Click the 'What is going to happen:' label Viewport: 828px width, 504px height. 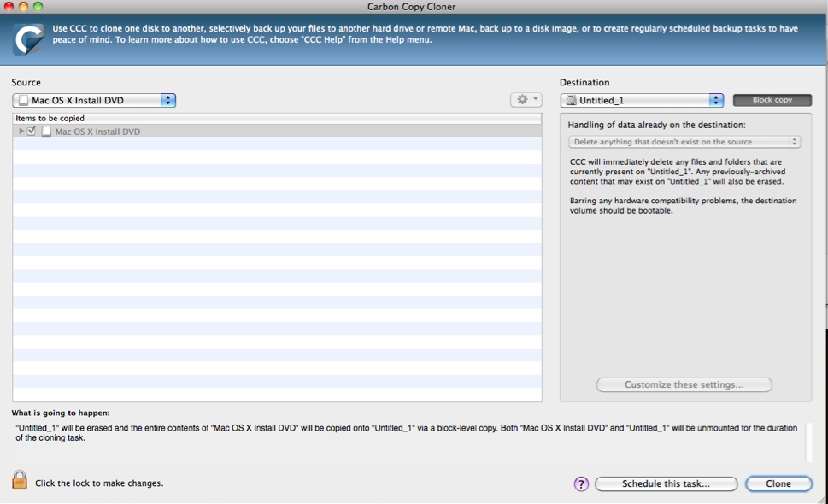coord(61,413)
